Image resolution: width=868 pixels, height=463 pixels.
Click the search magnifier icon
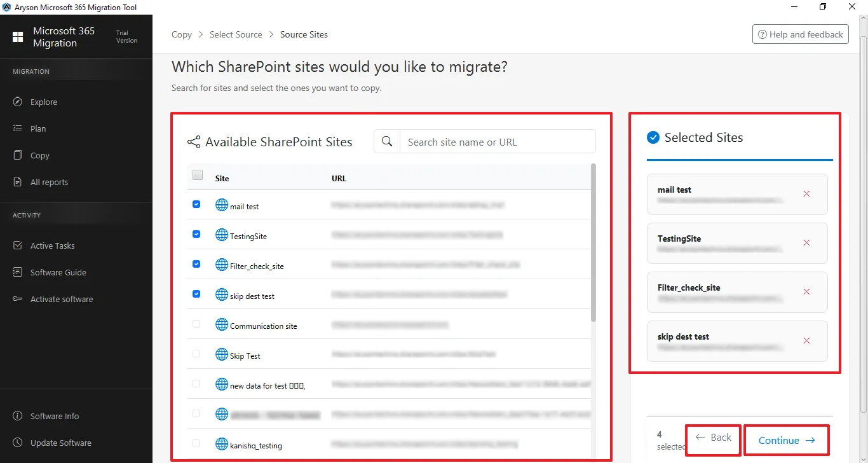click(x=387, y=142)
